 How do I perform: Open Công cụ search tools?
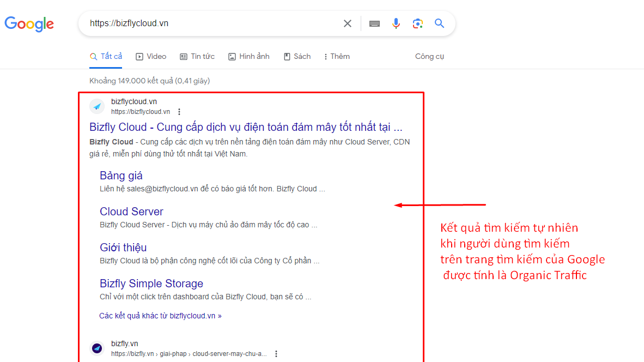coord(429,56)
